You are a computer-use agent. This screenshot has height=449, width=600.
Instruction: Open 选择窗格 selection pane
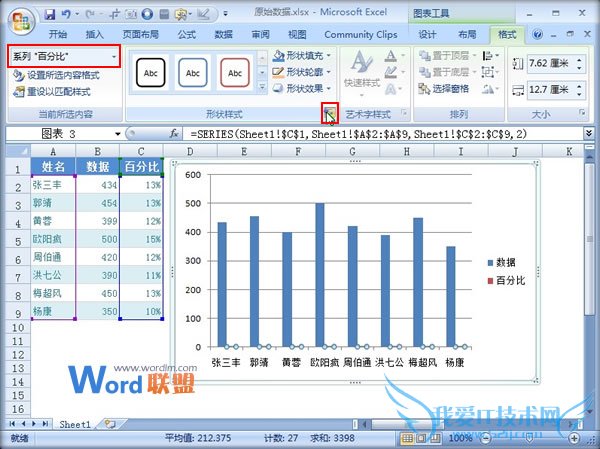click(444, 89)
